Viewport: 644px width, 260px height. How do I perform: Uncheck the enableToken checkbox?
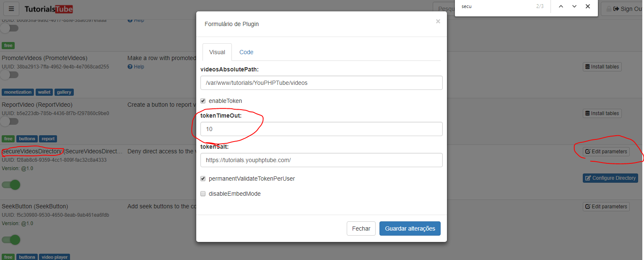coord(203,100)
